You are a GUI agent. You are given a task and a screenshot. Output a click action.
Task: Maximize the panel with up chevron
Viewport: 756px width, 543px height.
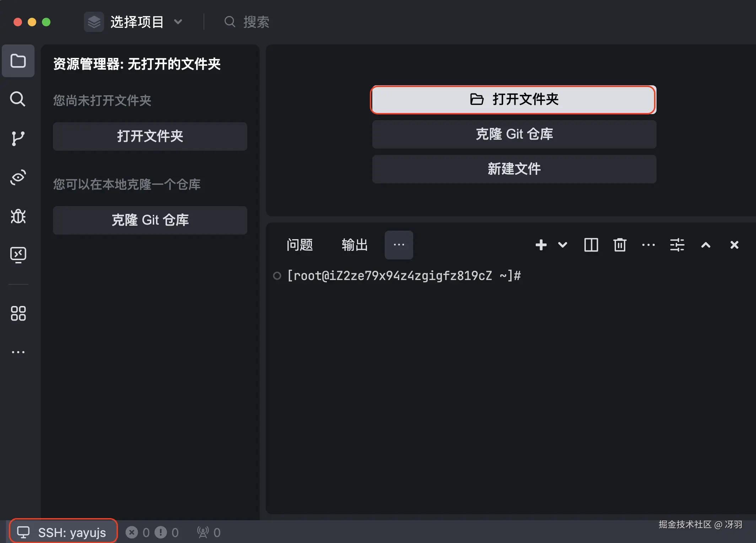click(706, 245)
